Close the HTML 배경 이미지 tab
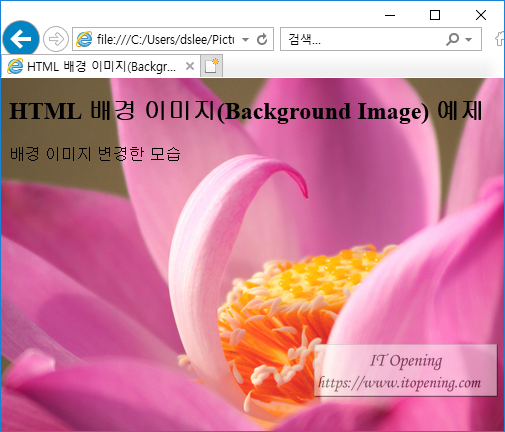 pyautogui.click(x=190, y=66)
